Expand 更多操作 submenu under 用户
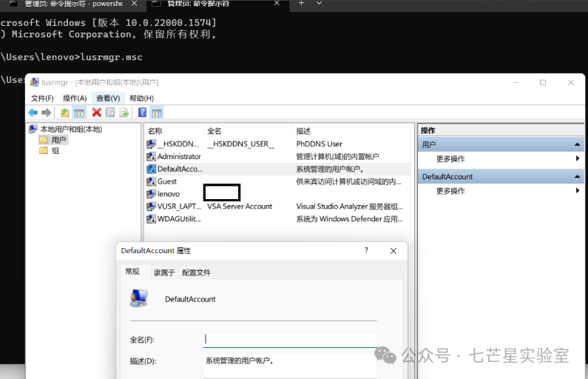Image resolution: width=588 pixels, height=379 pixels. (578, 158)
